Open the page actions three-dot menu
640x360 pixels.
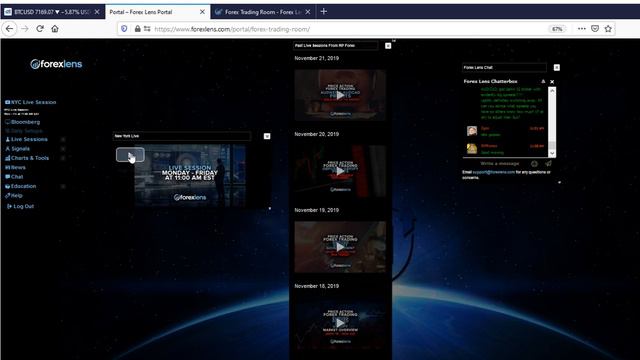[x=582, y=29]
